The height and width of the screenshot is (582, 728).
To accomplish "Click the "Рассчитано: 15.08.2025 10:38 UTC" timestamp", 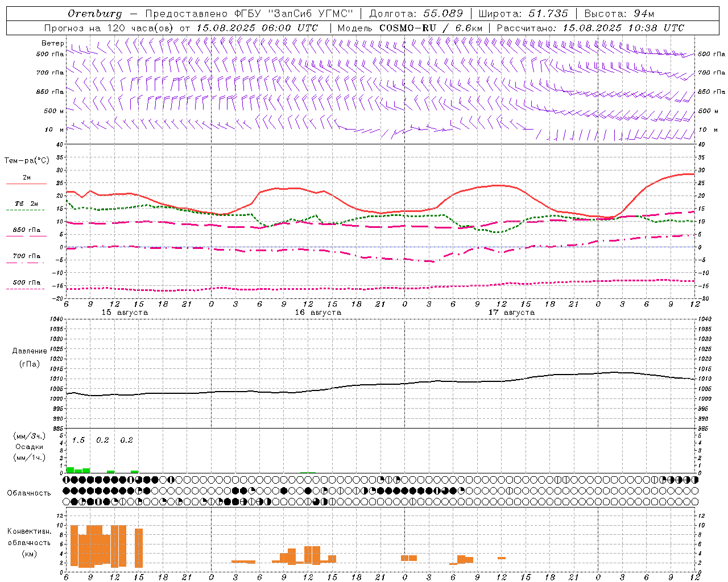I will pyautogui.click(x=590, y=28).
